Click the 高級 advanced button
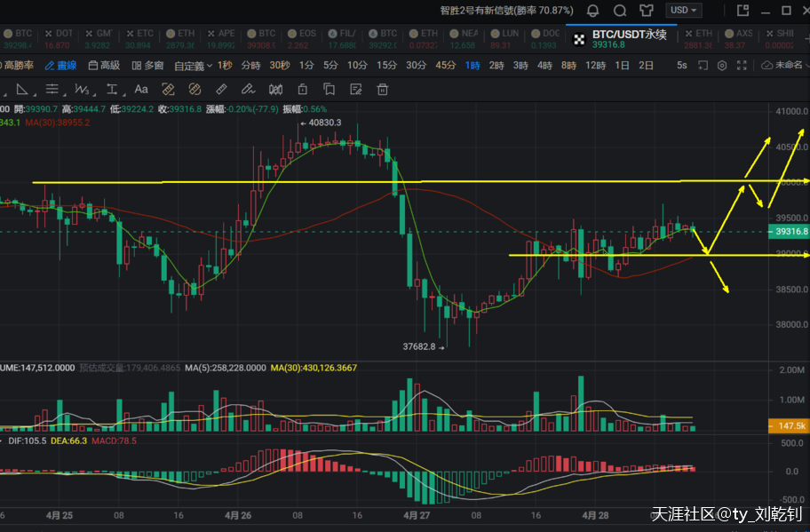This screenshot has height=532, width=810. pyautogui.click(x=104, y=66)
